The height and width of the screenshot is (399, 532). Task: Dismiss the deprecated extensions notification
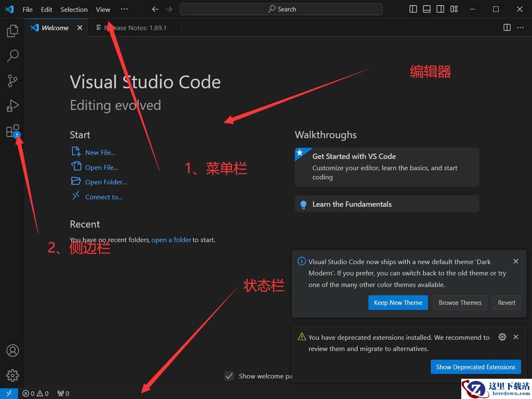coord(516,337)
